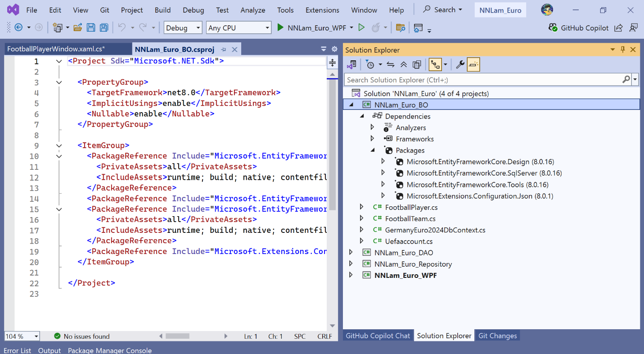
Task: Open the Solution Explorer window options dropdown arrow
Action: pyautogui.click(x=612, y=50)
